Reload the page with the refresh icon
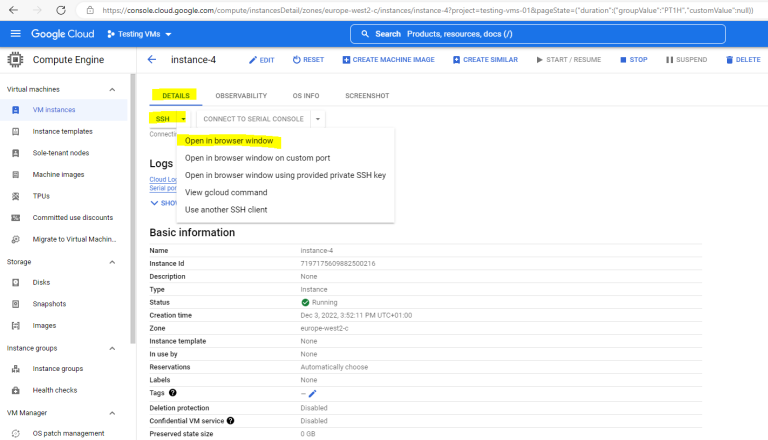 pyautogui.click(x=61, y=10)
